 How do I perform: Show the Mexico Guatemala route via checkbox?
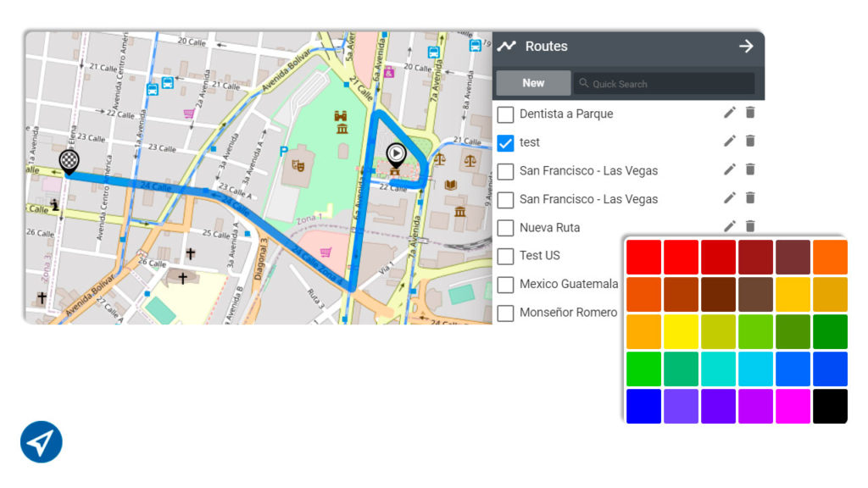pos(505,285)
